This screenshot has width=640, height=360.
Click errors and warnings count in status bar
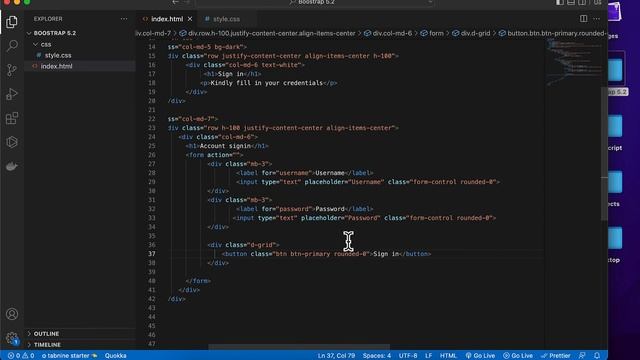tap(21, 356)
